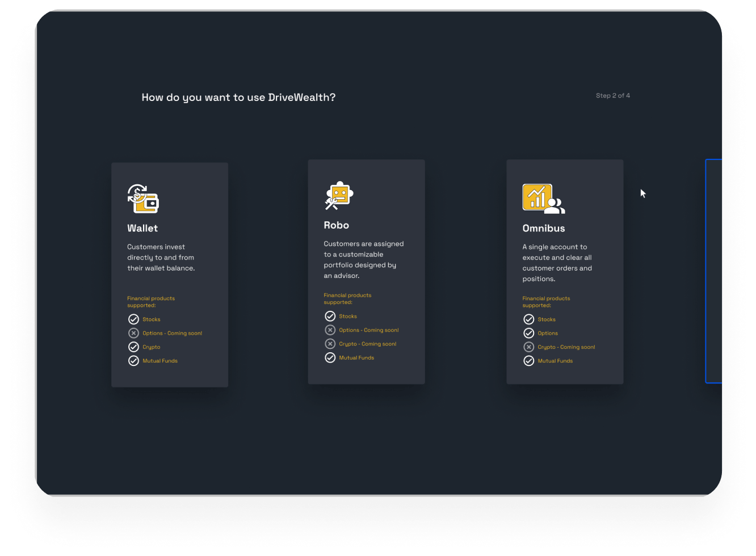Click 'Stocks' label in Robo card
Viewport: 756px width, 556px height.
point(348,317)
